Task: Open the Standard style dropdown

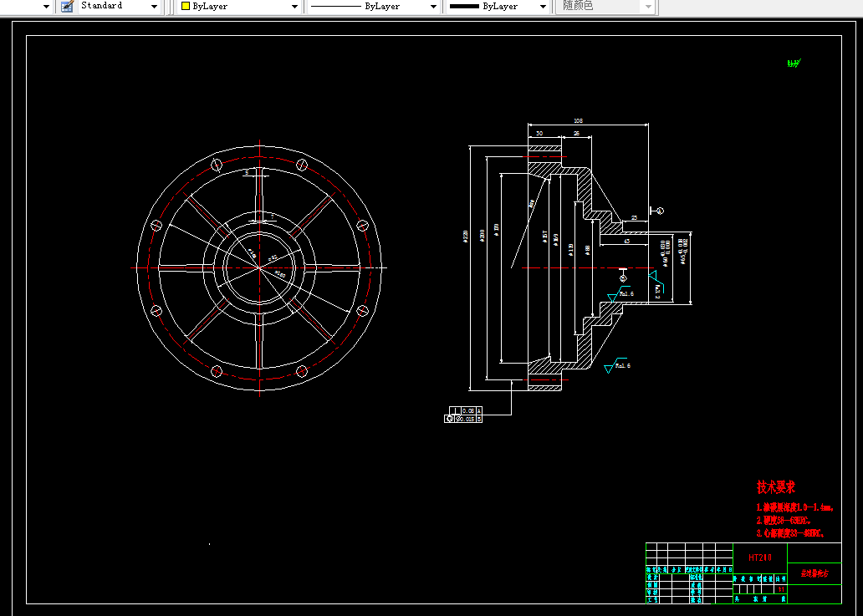Action: 154,7
